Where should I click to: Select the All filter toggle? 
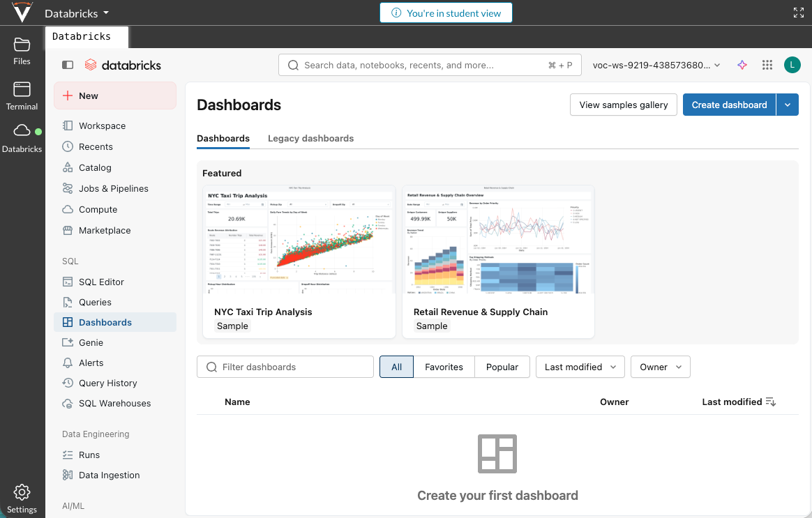pyautogui.click(x=397, y=367)
